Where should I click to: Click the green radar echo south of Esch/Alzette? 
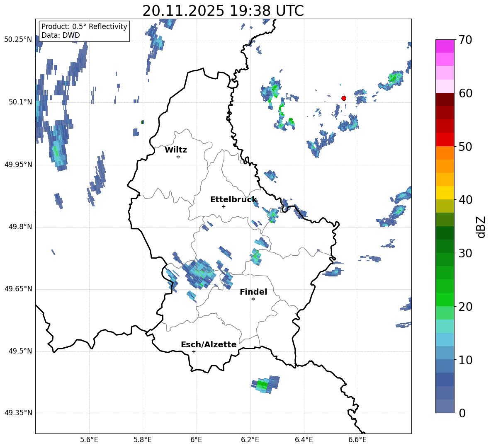(x=264, y=385)
